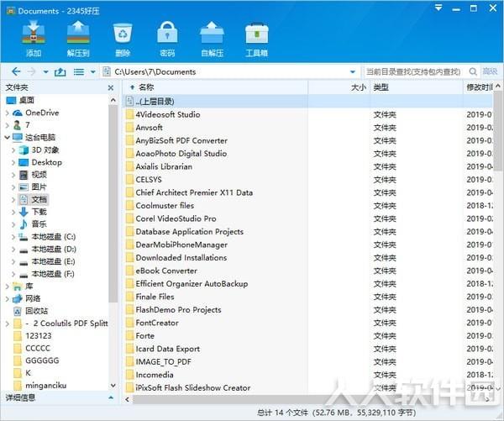Select 本地磁盘 (F:) in the tree
The image size is (504, 421).
pos(53,274)
